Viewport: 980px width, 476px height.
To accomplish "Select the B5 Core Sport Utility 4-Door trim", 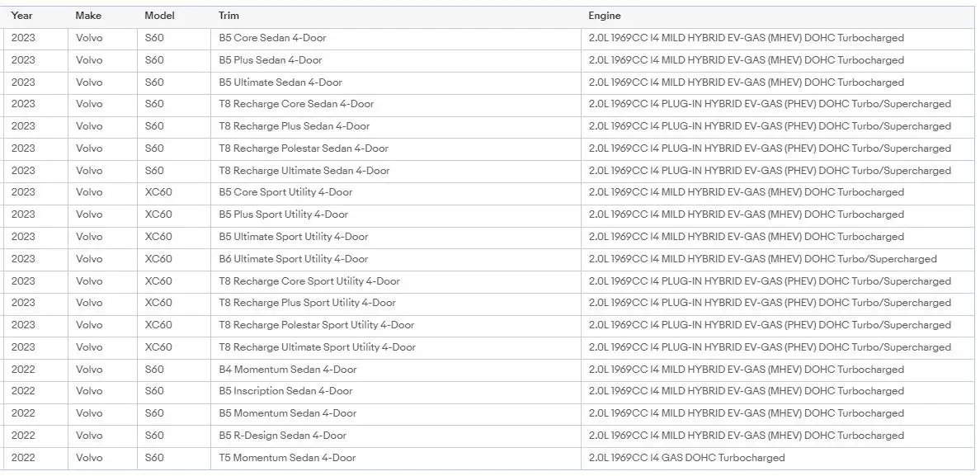I will (285, 192).
